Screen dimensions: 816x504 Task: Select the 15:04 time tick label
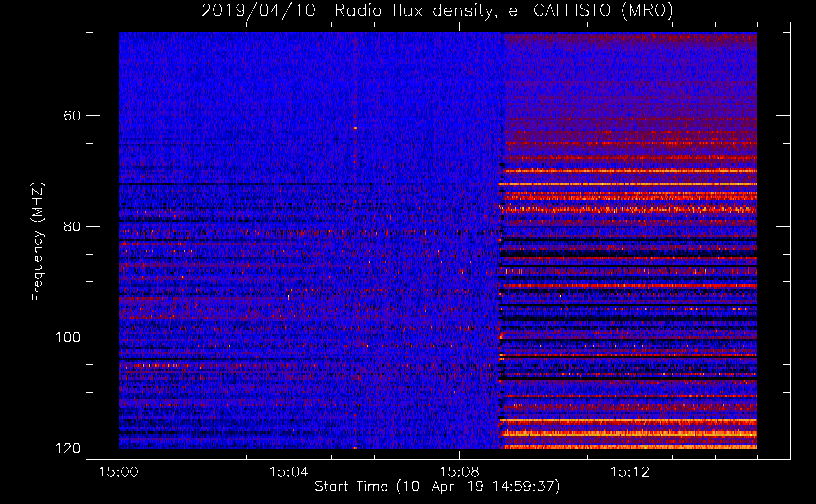[288, 472]
